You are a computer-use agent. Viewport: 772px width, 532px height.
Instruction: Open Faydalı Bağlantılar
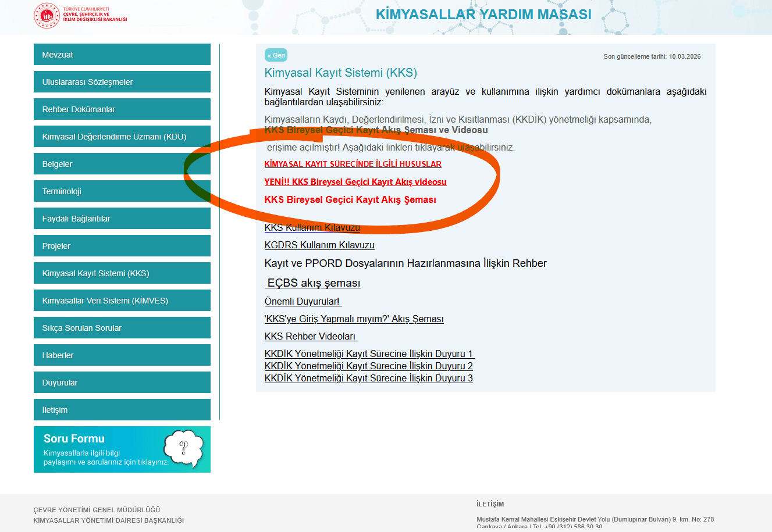[122, 218]
